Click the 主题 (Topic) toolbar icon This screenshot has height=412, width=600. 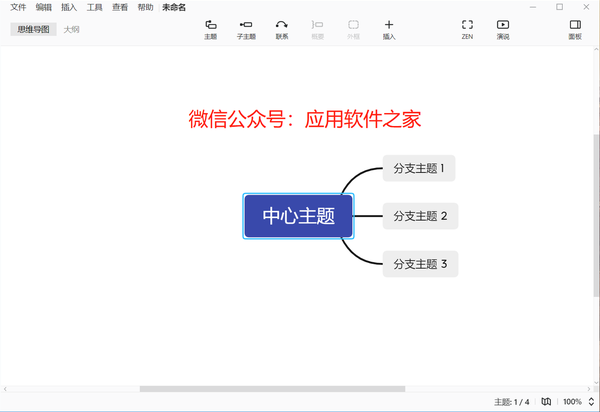(210, 28)
